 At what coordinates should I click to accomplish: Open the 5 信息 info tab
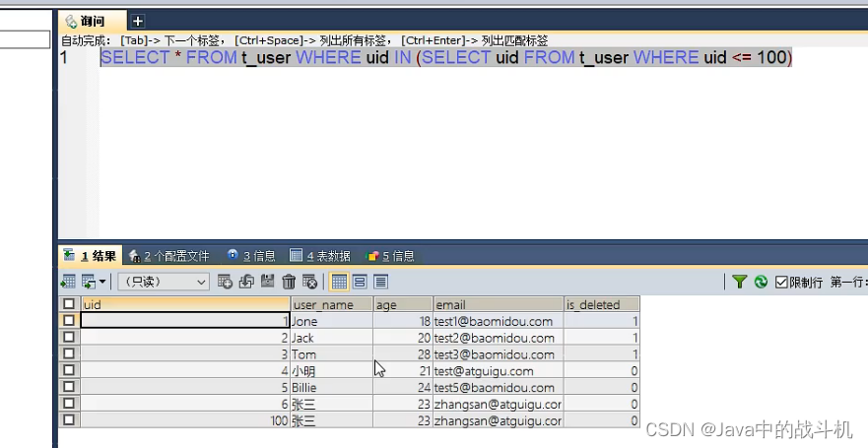tap(390, 256)
